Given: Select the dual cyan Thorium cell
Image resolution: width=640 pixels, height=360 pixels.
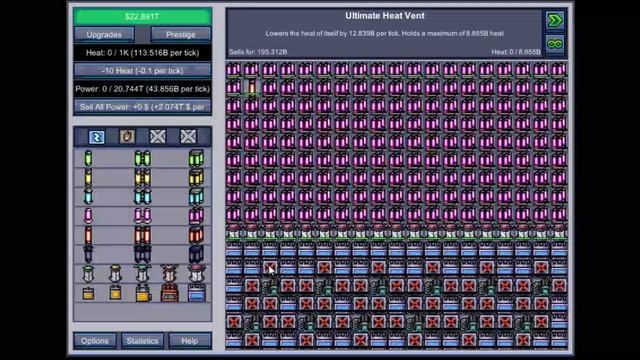Looking at the screenshot, I should point(142,196).
